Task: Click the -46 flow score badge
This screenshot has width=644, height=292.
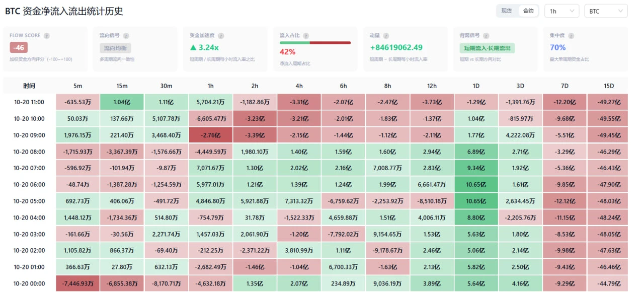Action: (19, 48)
